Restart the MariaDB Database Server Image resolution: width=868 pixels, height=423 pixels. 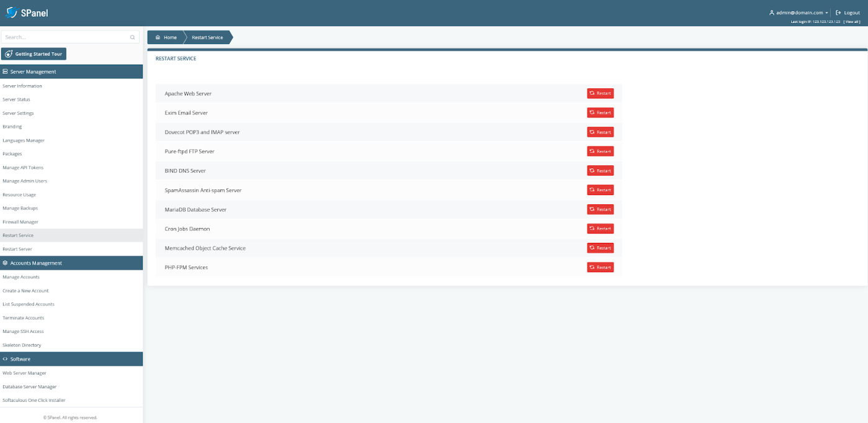[x=600, y=209]
